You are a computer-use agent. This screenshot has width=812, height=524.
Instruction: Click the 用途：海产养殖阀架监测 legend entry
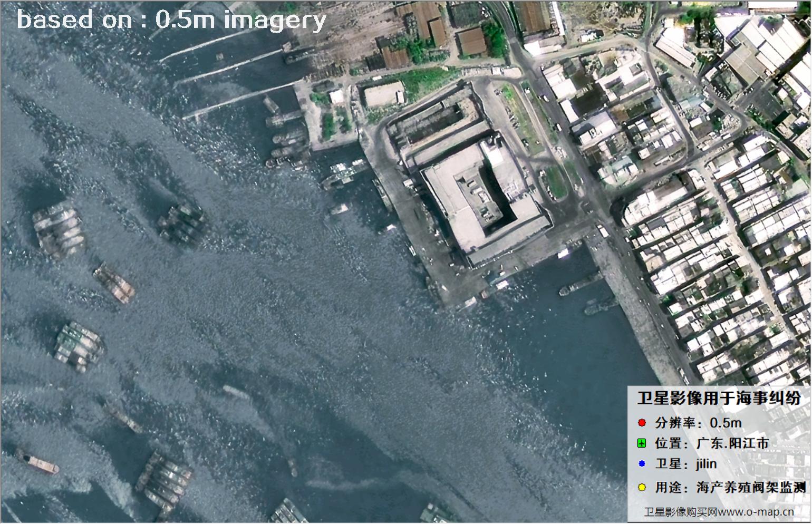[730, 487]
